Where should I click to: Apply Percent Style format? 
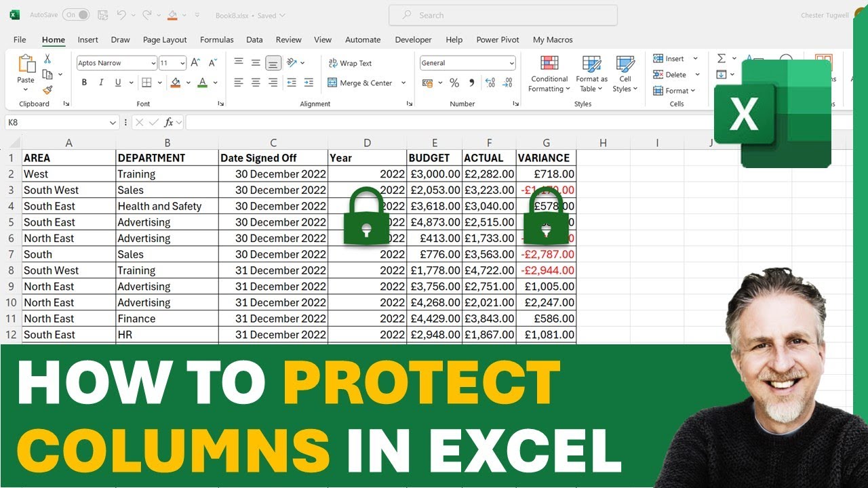point(454,83)
